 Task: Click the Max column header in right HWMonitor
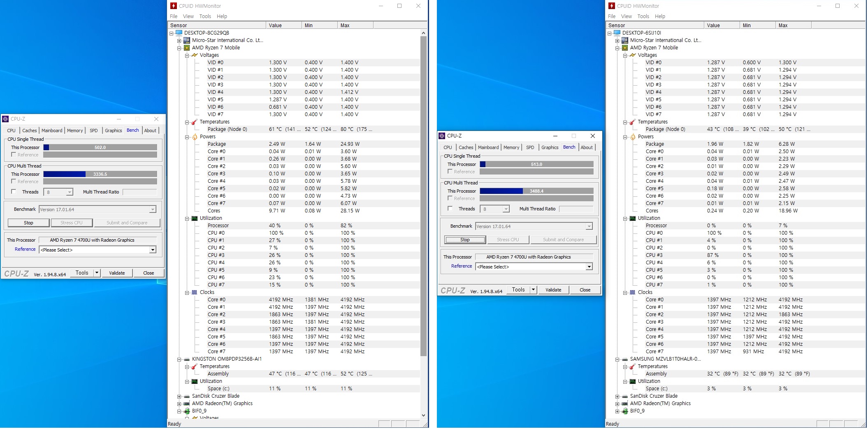[794, 26]
